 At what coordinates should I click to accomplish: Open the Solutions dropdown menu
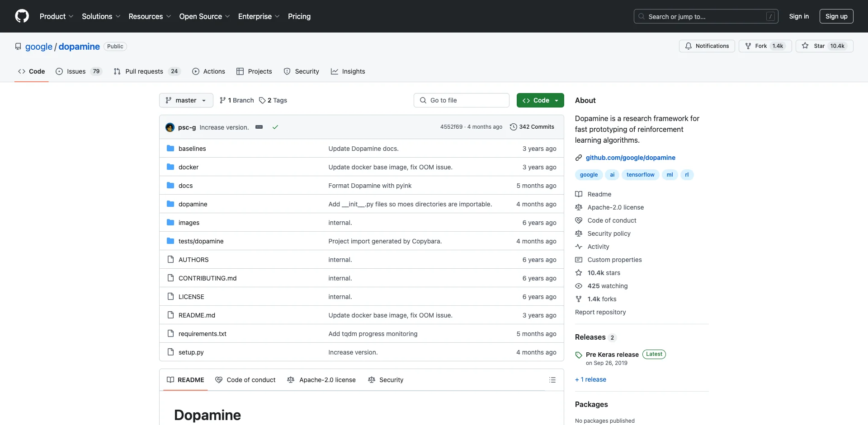pyautogui.click(x=101, y=16)
